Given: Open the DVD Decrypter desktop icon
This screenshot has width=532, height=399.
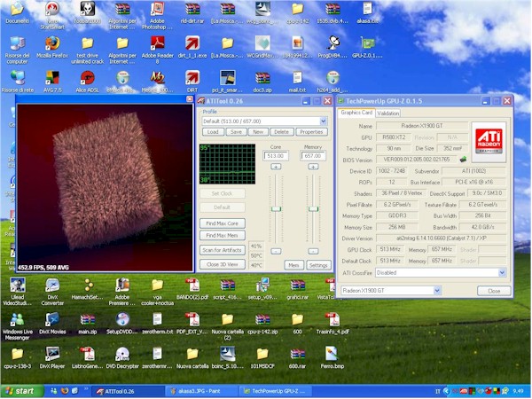Looking at the screenshot, I should coord(121,352).
